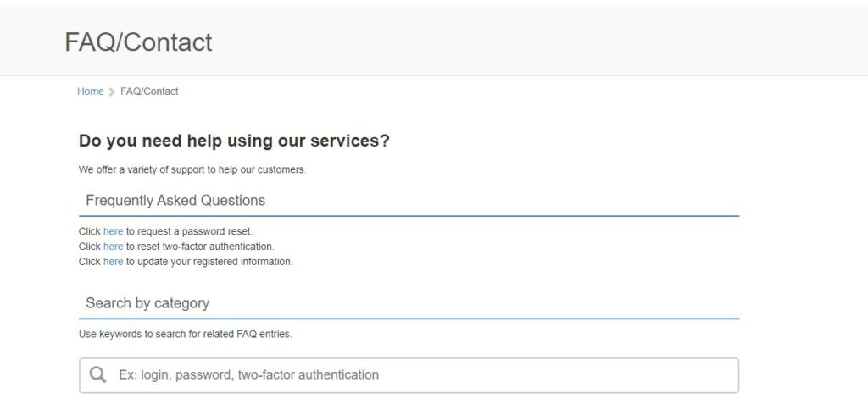Screen dimensions: 868x410
Task: Click the large FAQ/Contact page title
Action: tap(138, 42)
